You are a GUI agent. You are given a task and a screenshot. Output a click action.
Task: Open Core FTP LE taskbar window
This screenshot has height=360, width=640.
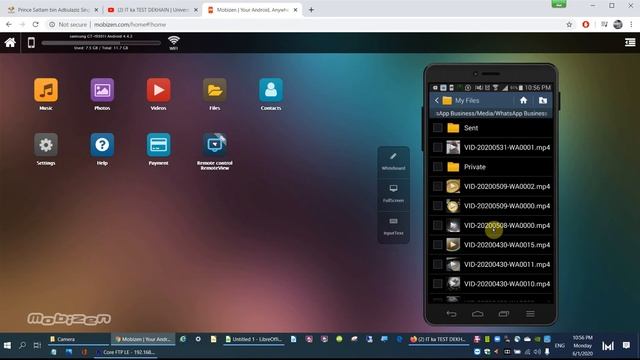pyautogui.click(x=125, y=352)
